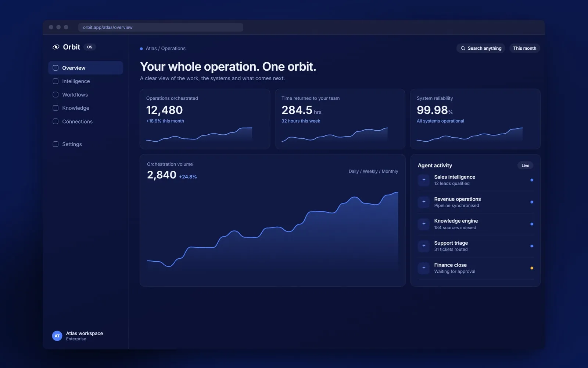Click the Live badge in Agent activity

[525, 166]
